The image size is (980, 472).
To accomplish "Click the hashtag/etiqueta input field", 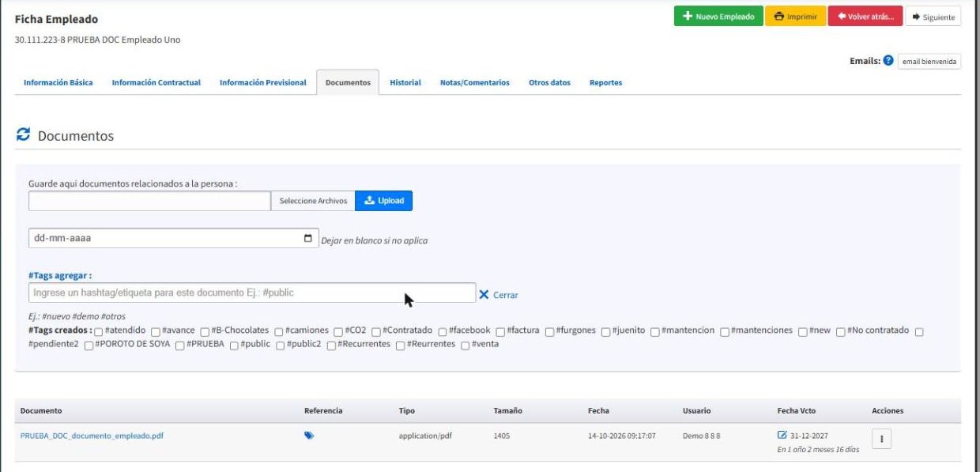I will click(x=252, y=293).
